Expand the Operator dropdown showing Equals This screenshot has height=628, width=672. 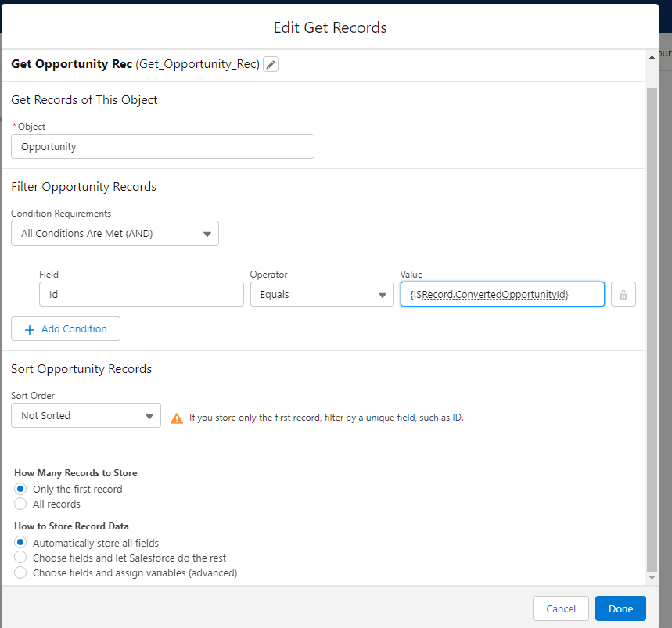point(322,295)
